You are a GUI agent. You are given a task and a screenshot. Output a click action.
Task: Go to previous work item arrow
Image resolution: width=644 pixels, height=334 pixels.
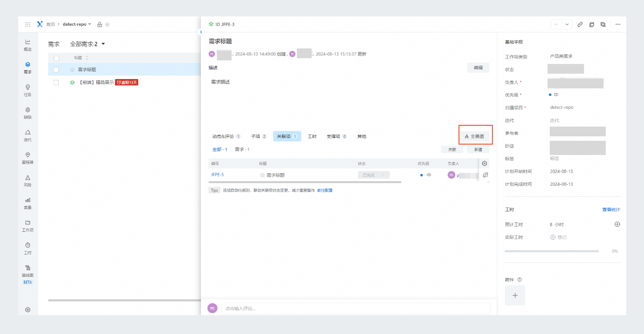[556, 24]
